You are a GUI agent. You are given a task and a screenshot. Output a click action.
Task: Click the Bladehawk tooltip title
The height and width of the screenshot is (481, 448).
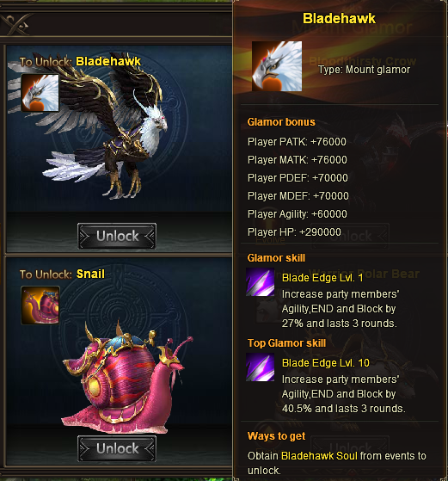339,18
